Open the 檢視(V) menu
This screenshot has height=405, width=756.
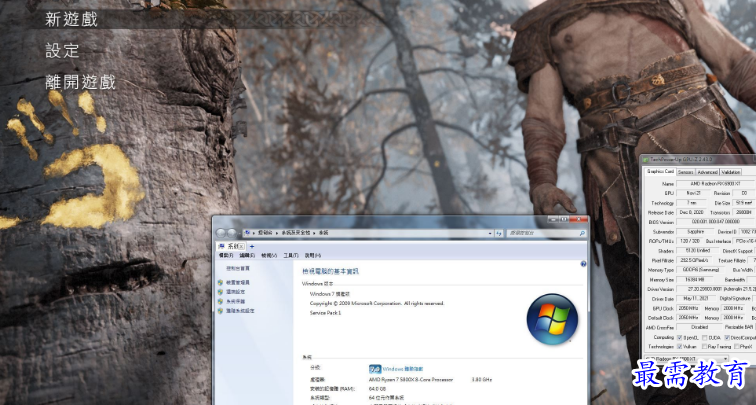coord(269,256)
